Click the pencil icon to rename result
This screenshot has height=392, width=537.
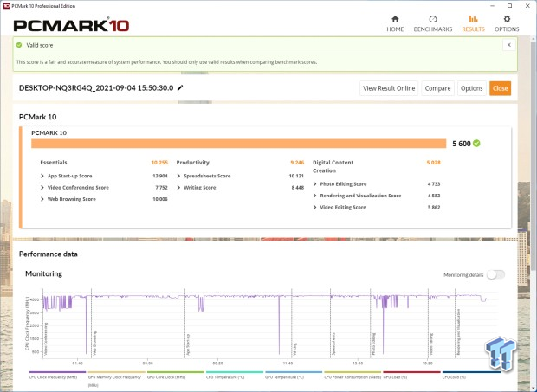coord(180,88)
